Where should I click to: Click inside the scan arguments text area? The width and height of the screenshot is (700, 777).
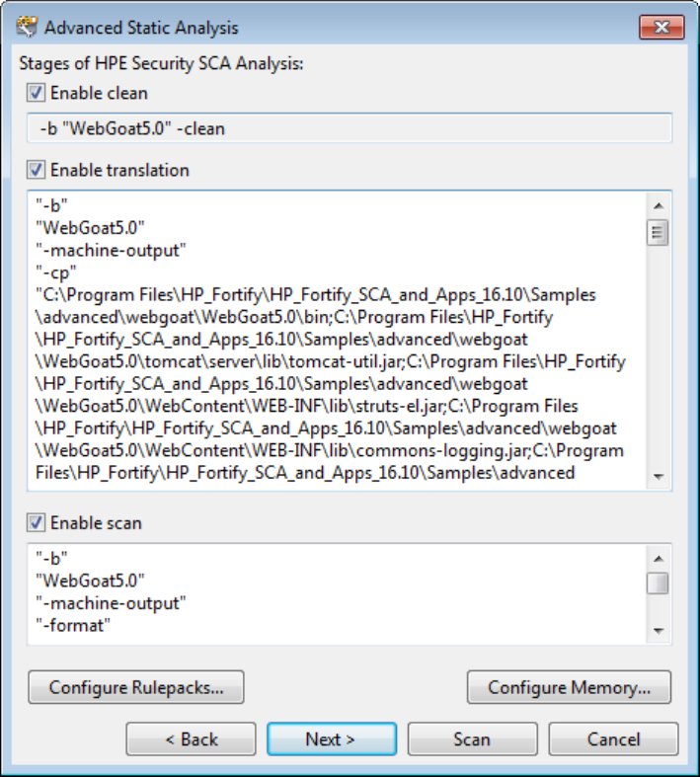pos(336,593)
